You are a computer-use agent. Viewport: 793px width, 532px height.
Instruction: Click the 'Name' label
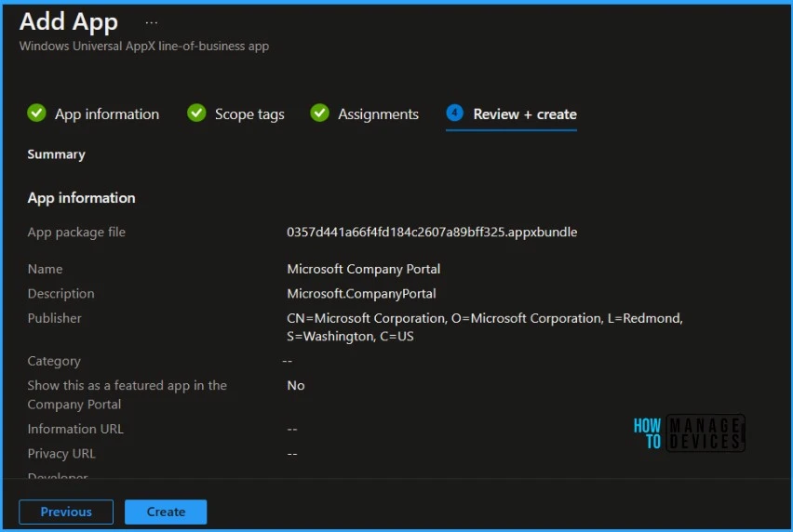pos(45,269)
